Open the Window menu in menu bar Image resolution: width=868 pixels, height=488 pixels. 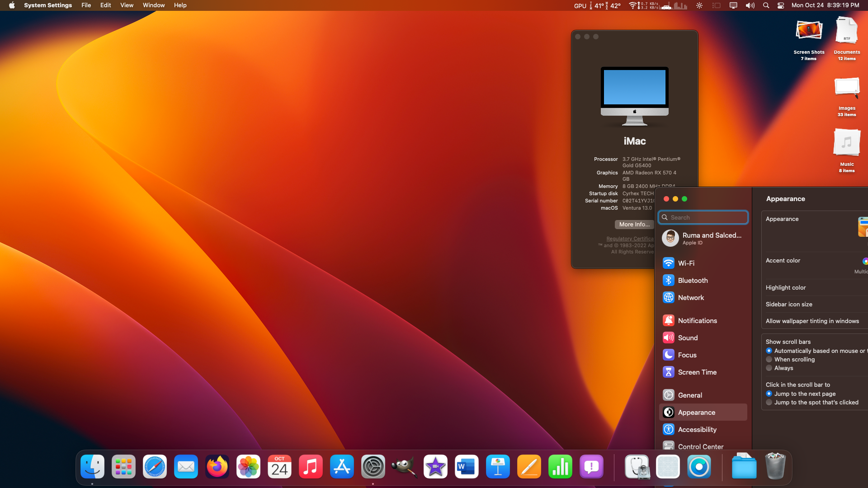154,5
